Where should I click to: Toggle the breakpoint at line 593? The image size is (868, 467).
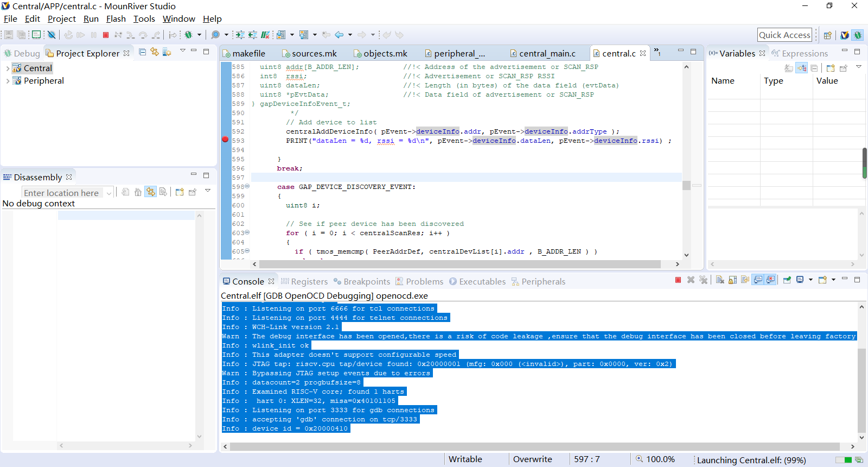click(225, 140)
